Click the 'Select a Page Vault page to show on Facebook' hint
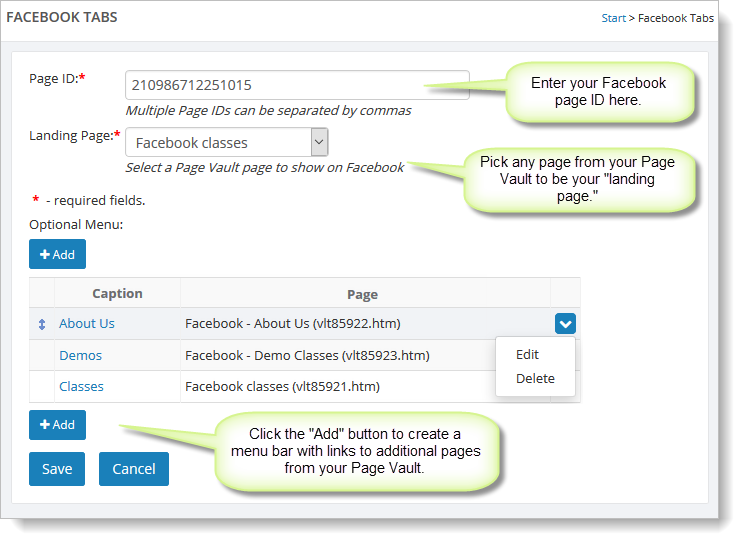 [x=264, y=168]
